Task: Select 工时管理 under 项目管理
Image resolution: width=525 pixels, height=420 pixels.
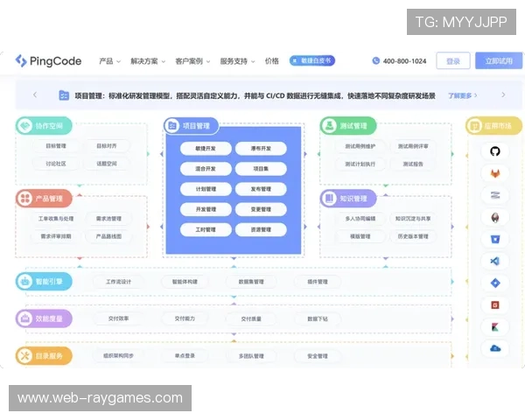Action: click(206, 230)
